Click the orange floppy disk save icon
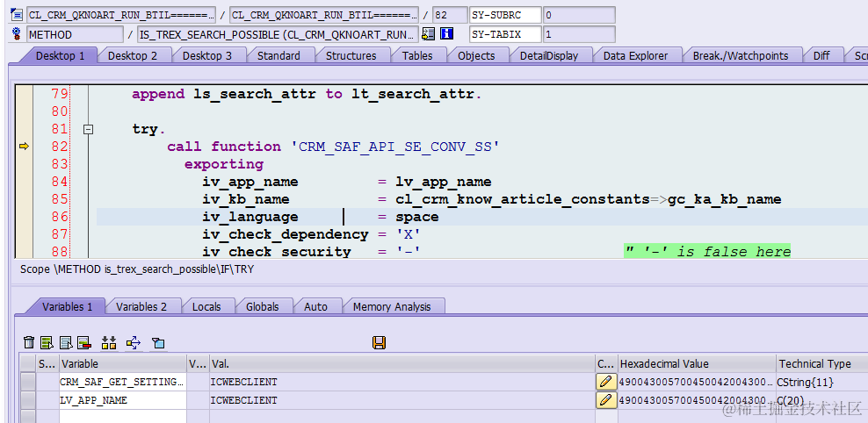 [x=380, y=343]
